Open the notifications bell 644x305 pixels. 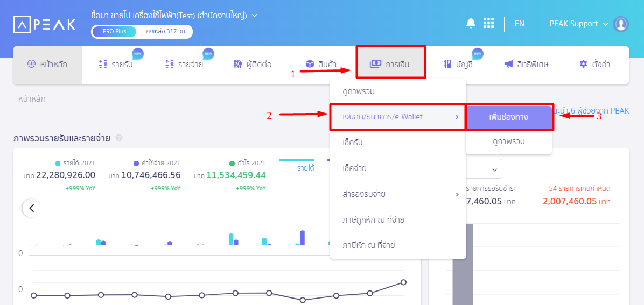[471, 23]
